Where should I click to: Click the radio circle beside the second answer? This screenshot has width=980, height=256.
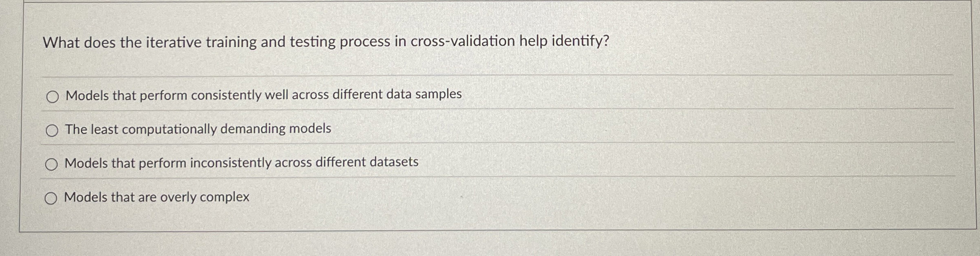click(52, 131)
